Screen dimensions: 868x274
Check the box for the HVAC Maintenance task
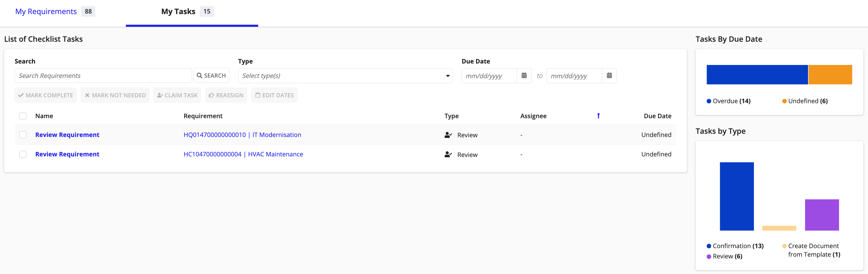pos(23,154)
